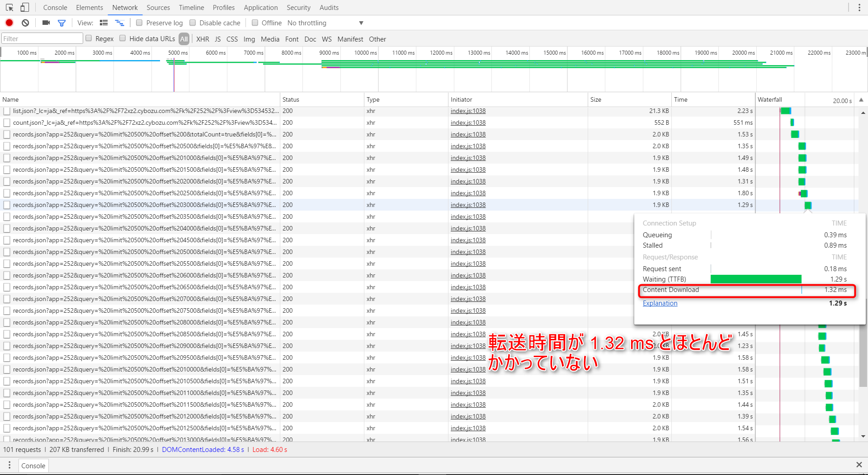The width and height of the screenshot is (868, 475).
Task: Open the Application tab
Action: [x=261, y=8]
